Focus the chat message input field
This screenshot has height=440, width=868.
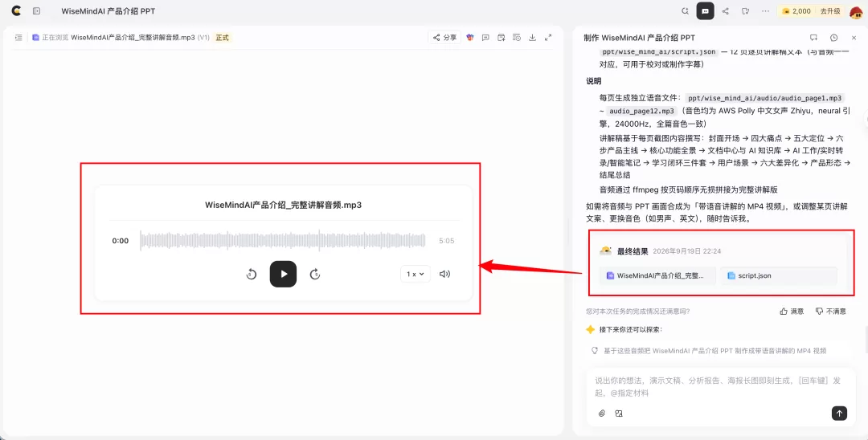pos(720,386)
